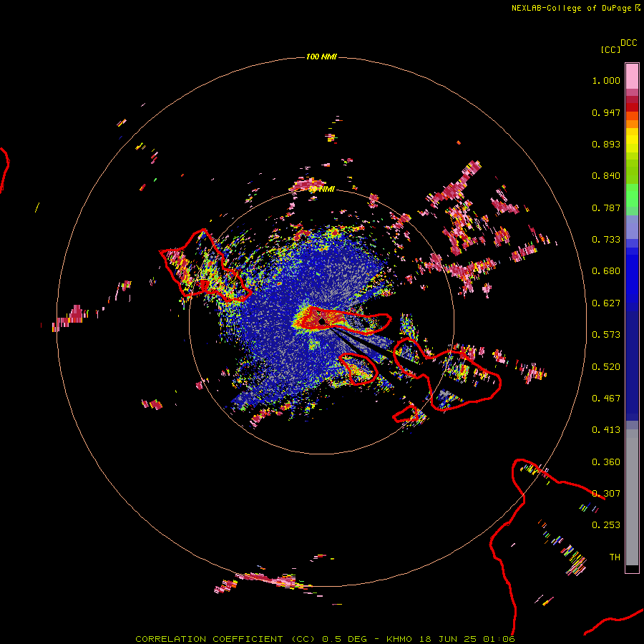Viewport: 644px width, 644px height.
Task: Click the 0.467 scale label
Action: tap(606, 399)
